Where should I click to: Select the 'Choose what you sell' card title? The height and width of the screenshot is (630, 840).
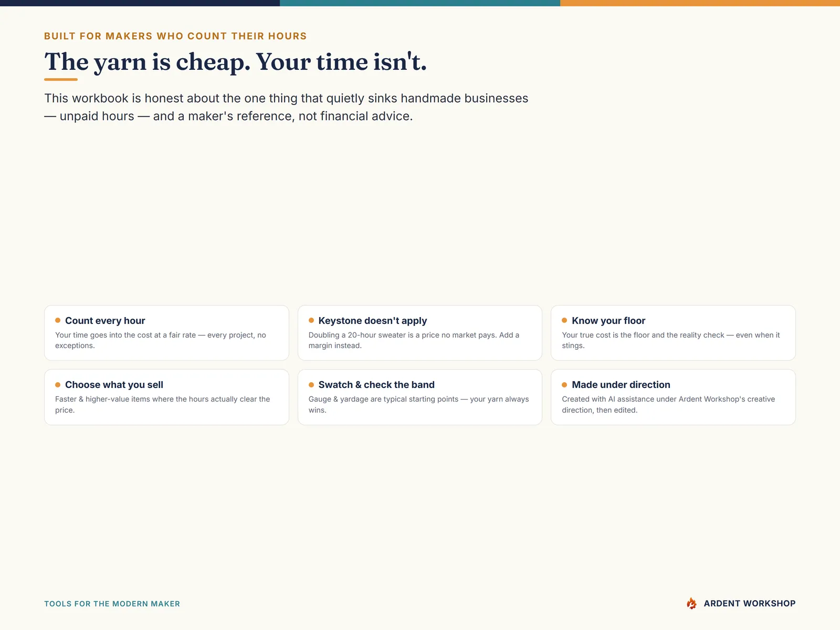[114, 385]
